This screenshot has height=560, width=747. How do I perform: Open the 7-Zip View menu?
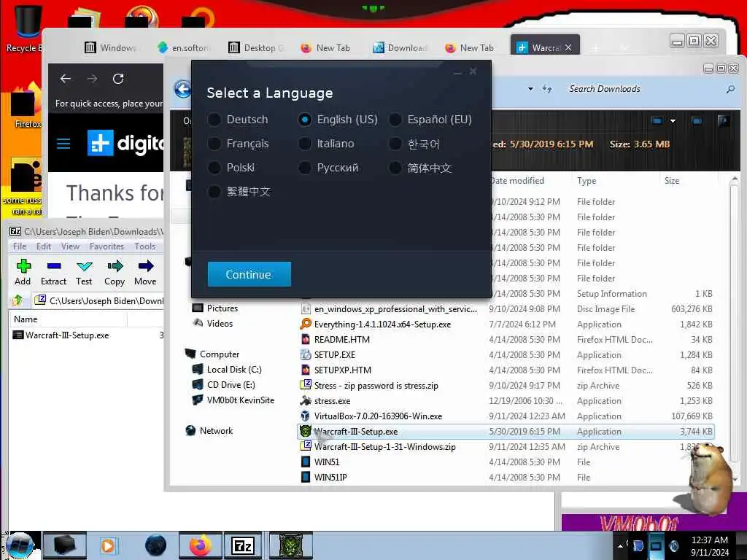tap(70, 246)
